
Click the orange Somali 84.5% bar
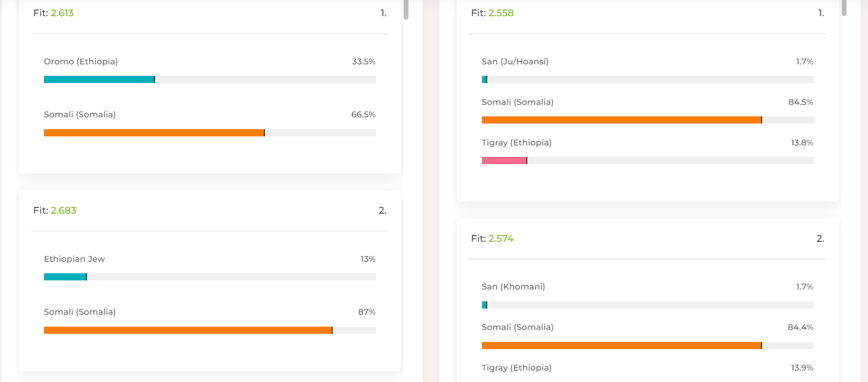tap(621, 120)
